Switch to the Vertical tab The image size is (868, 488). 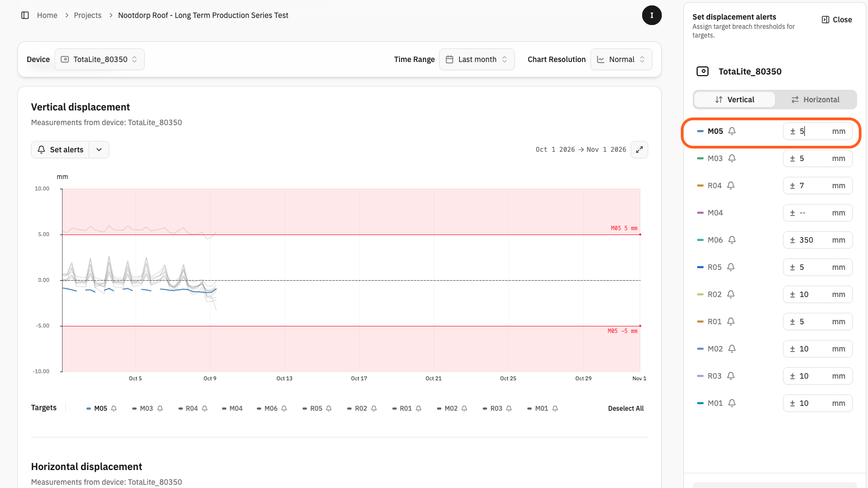point(734,100)
